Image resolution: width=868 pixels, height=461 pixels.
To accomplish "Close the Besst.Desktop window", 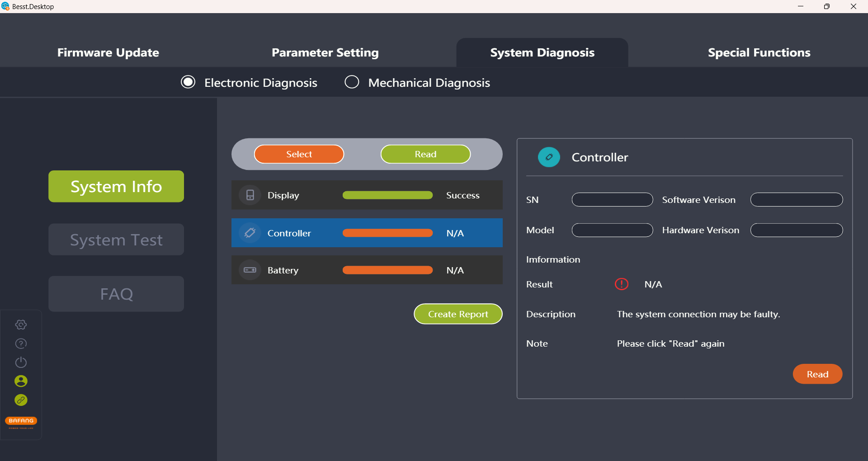I will [854, 6].
